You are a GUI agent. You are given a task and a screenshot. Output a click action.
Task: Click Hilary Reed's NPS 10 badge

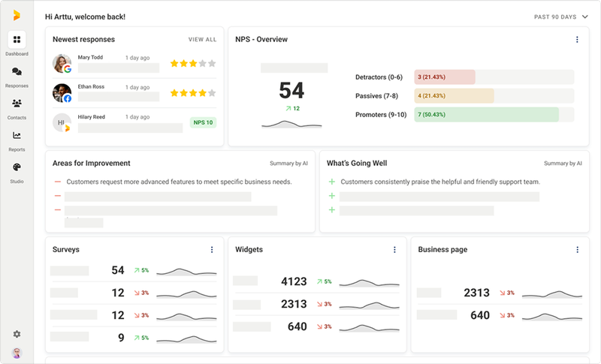pos(203,122)
